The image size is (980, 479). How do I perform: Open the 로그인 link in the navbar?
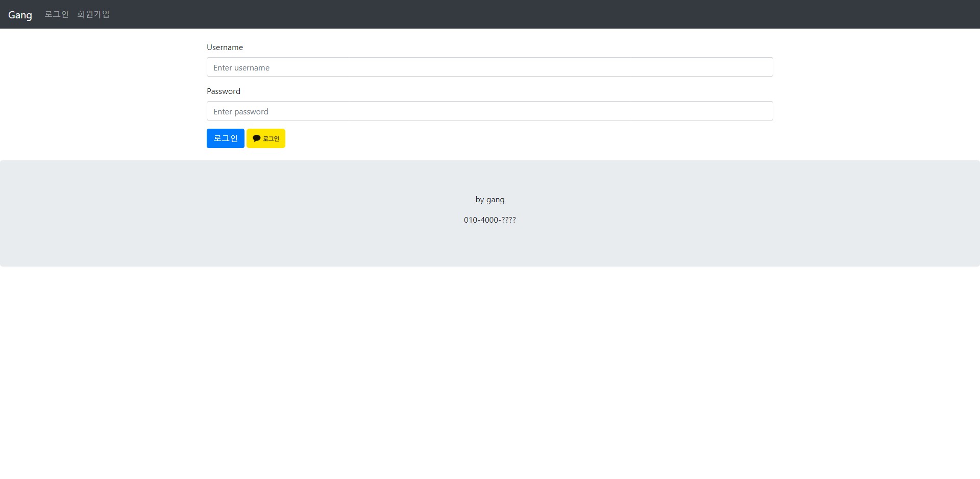tap(56, 14)
